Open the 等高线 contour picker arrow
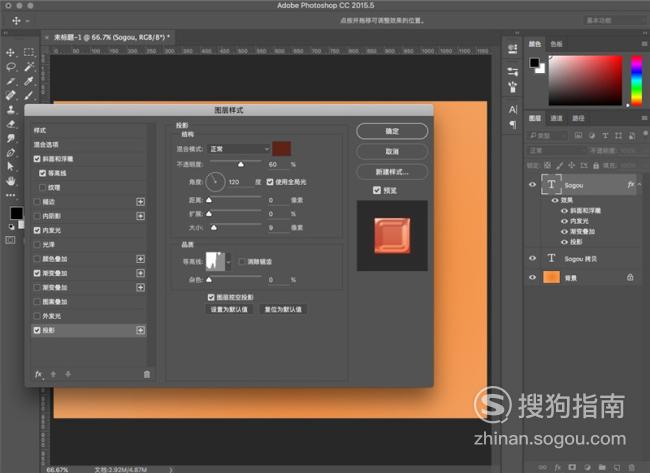650x473 pixels. pyautogui.click(x=228, y=262)
